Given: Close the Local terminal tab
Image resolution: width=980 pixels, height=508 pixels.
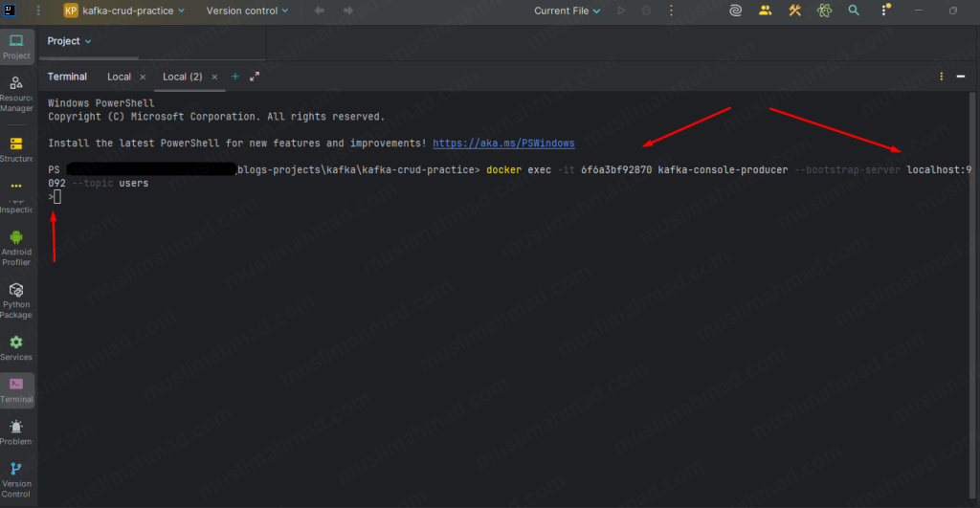Looking at the screenshot, I should [x=143, y=77].
